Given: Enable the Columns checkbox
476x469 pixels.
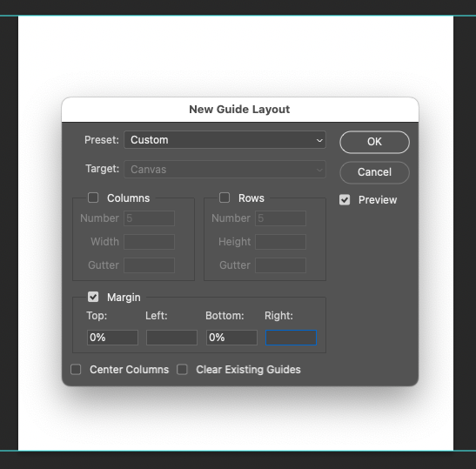Looking at the screenshot, I should click(x=93, y=198).
